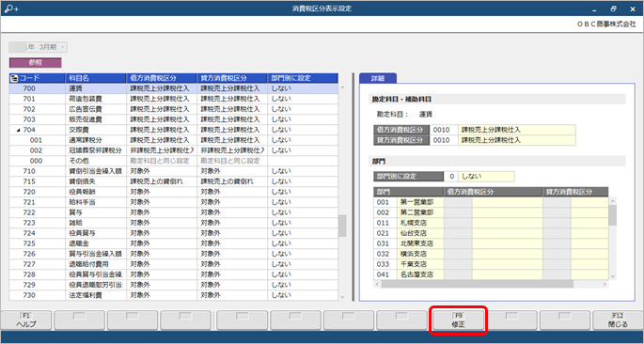Click the 借方消費税区分 column header
This screenshot has height=344, width=644.
162,78
